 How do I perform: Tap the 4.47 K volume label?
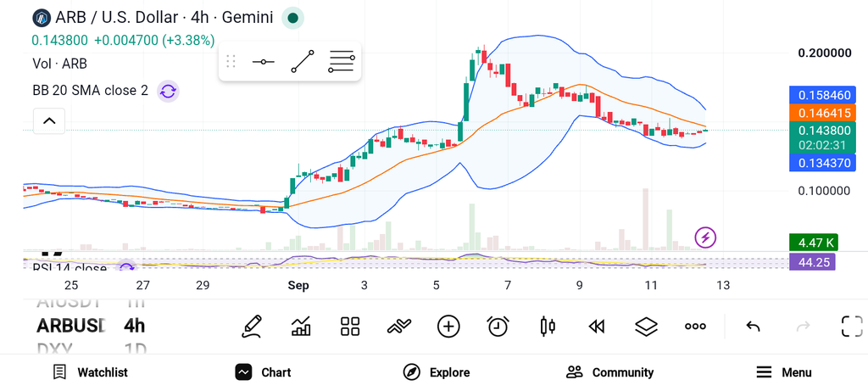pos(814,243)
